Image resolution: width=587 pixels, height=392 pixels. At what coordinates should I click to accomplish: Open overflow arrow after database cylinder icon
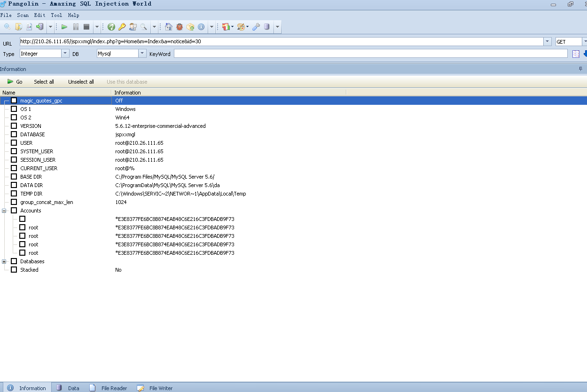coord(277,27)
